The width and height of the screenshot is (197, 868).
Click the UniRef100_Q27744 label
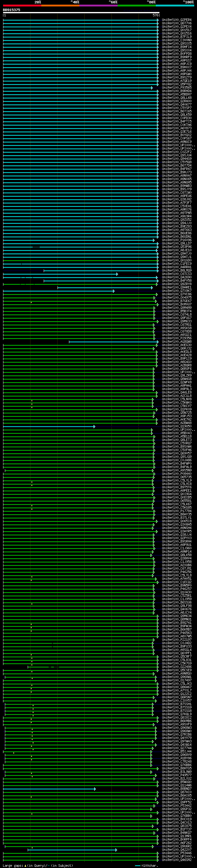click(x=177, y=748)
